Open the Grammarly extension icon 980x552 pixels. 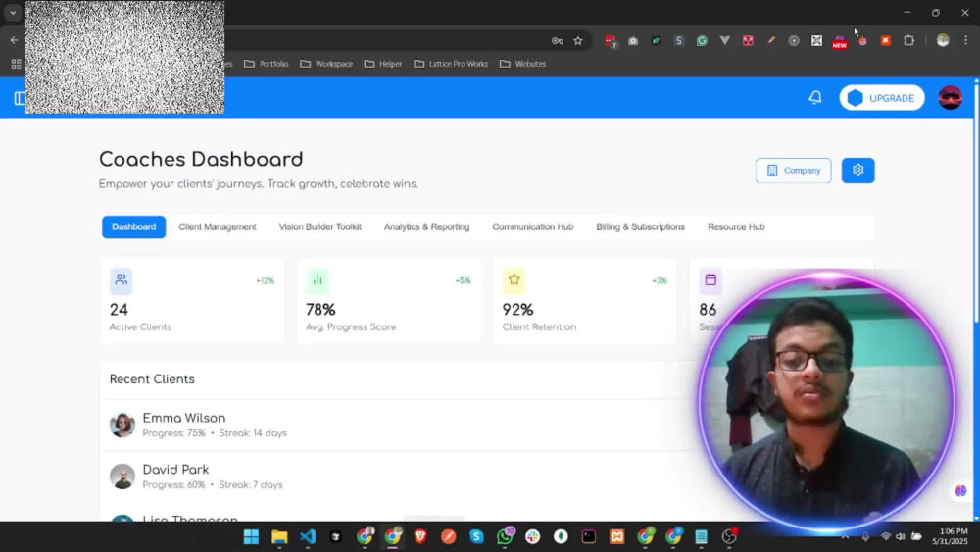click(x=702, y=40)
